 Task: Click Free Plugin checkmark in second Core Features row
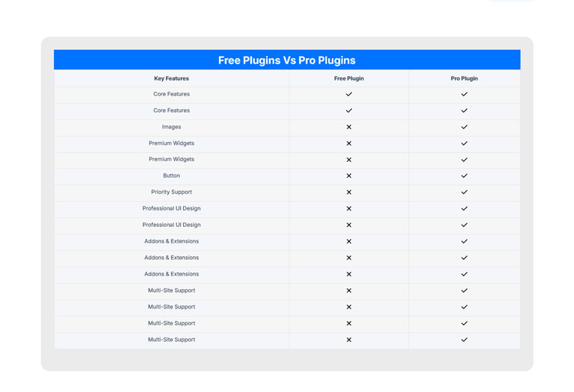click(349, 111)
